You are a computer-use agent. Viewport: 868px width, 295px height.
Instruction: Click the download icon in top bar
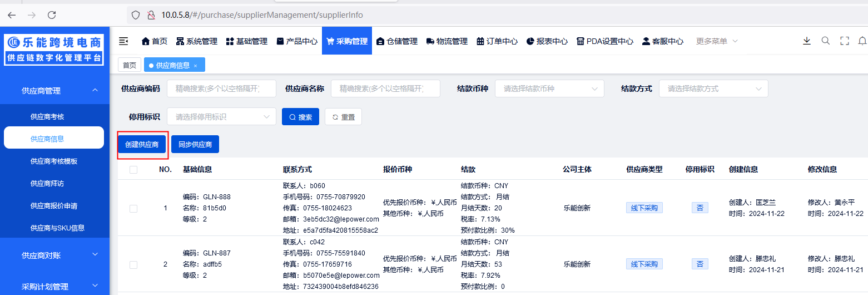coord(807,41)
